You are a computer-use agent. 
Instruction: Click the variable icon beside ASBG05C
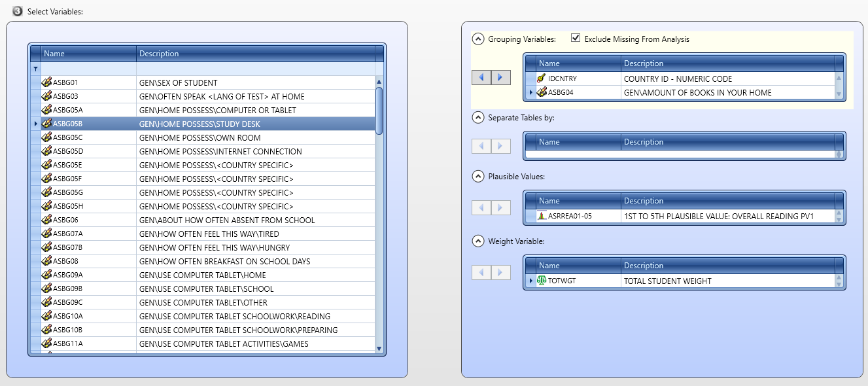pos(46,137)
